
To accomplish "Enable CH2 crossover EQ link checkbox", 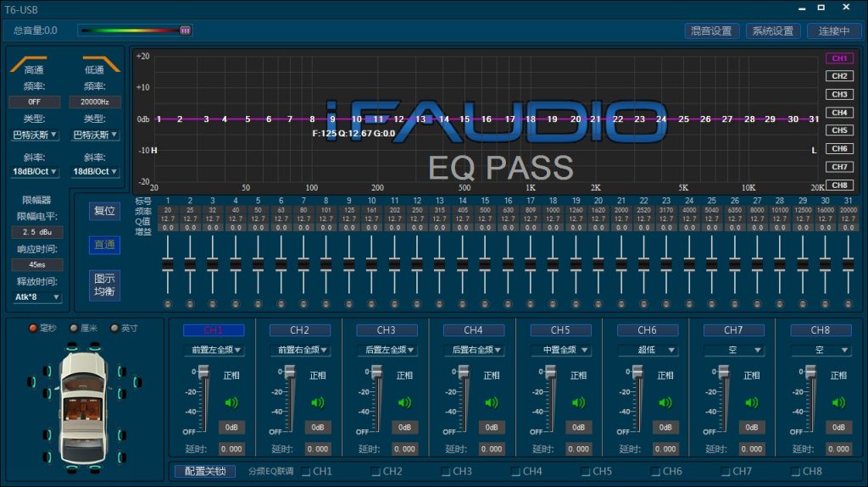I will 376,472.
